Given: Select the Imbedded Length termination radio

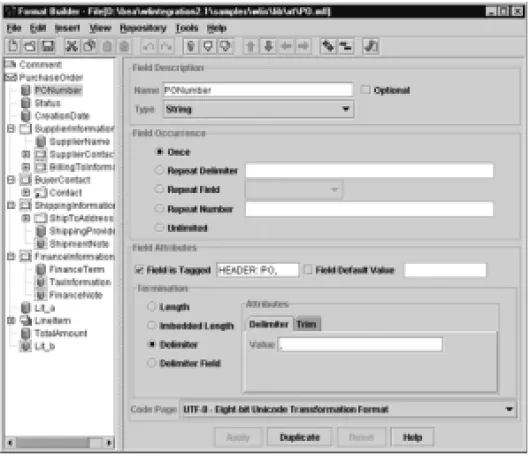Looking at the screenshot, I should coord(152,326).
